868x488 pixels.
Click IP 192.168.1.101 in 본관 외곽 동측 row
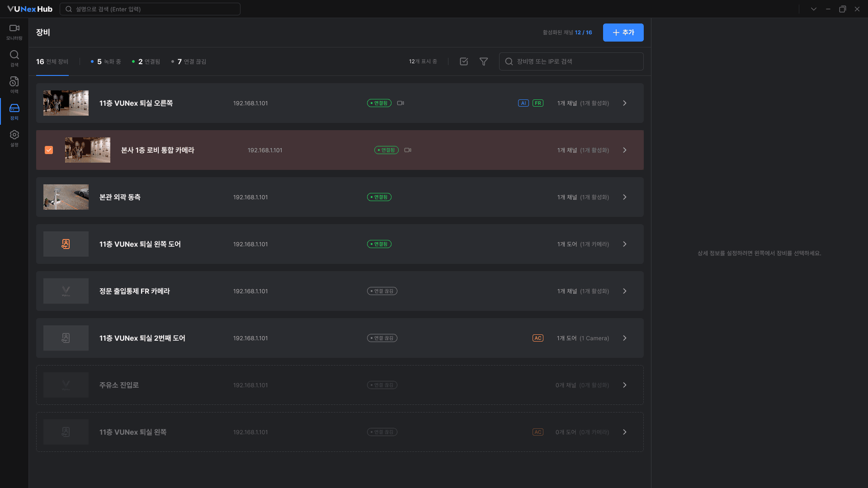(x=250, y=197)
